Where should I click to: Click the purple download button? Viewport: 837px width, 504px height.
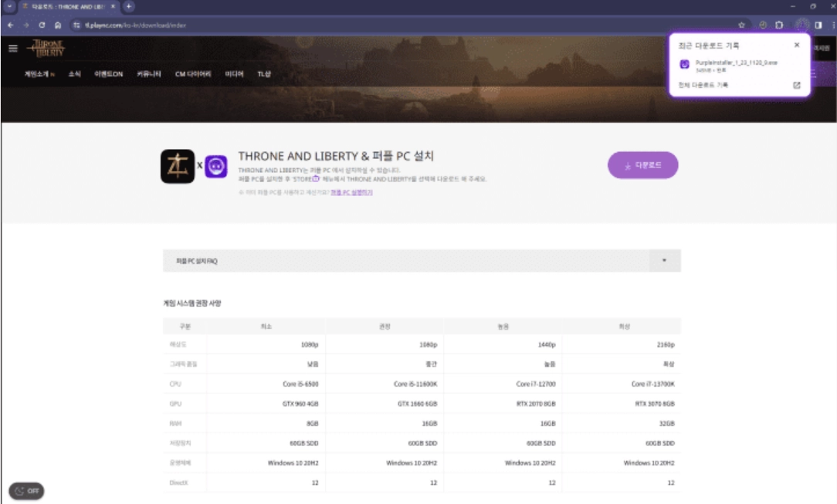642,165
